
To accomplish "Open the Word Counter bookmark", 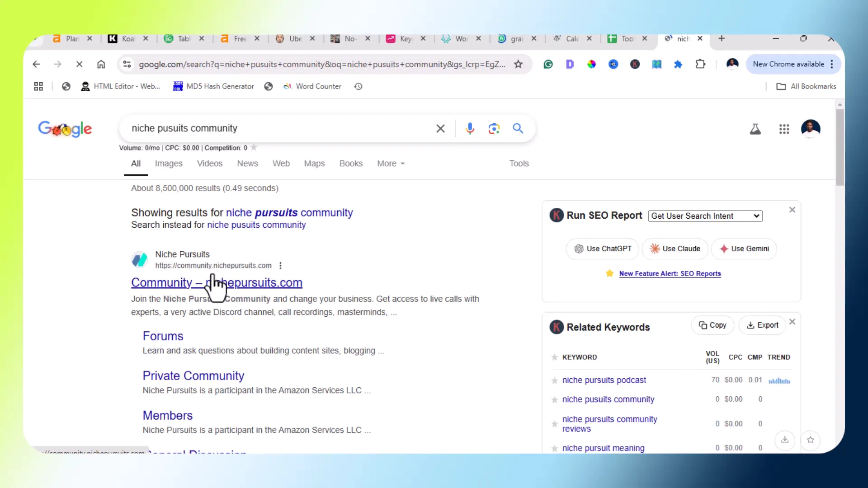I will [x=312, y=86].
